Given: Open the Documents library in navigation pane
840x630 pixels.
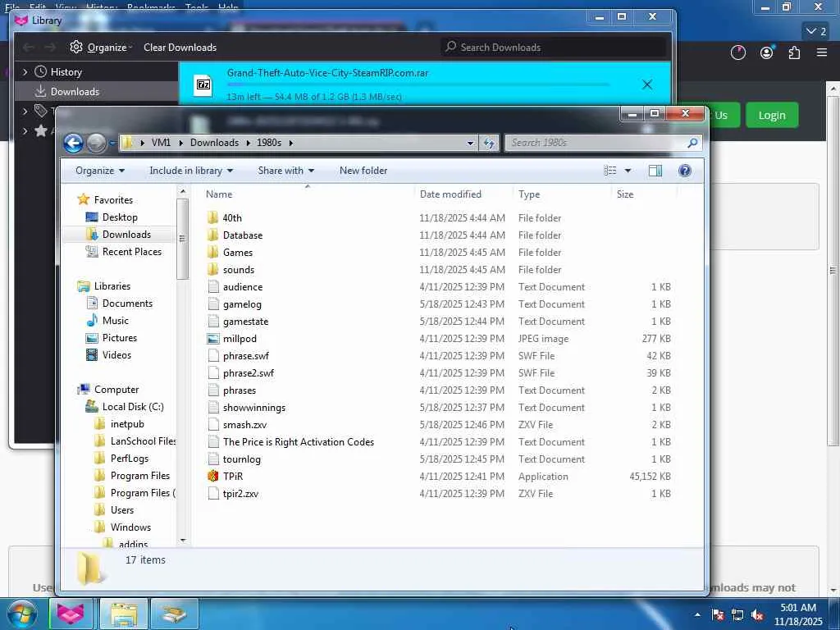Looking at the screenshot, I should [x=127, y=304].
